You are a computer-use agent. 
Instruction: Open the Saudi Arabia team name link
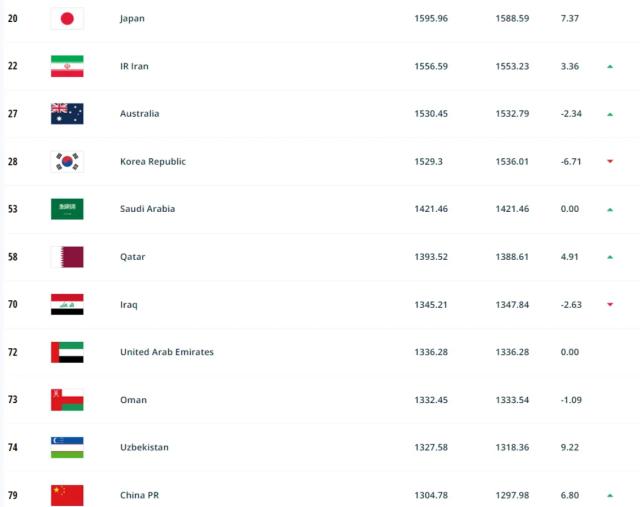pyautogui.click(x=147, y=209)
